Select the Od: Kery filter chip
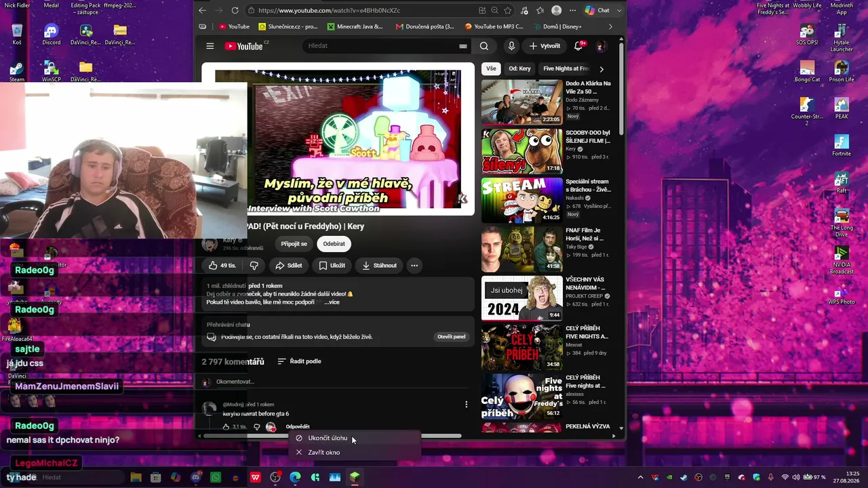The height and width of the screenshot is (488, 868). point(520,68)
